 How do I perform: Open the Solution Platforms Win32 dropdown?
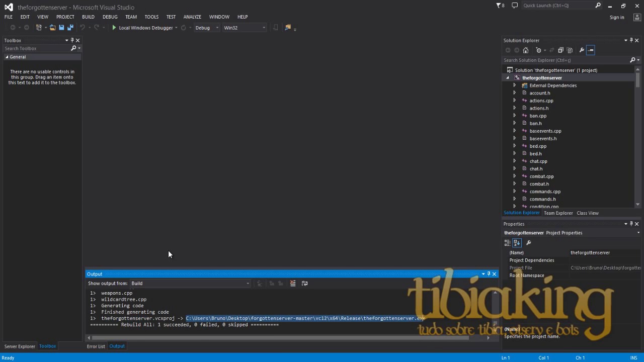coord(245,28)
